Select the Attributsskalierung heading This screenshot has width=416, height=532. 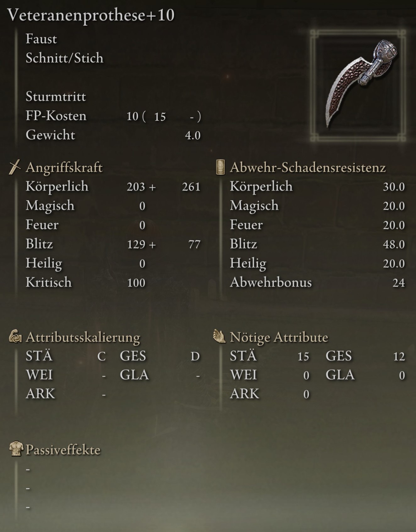[83, 337]
